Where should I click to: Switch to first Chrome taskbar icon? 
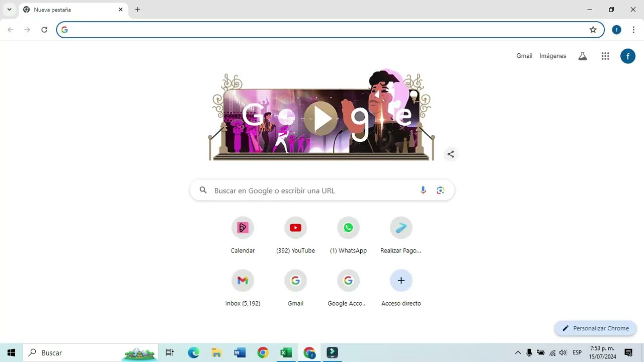(263, 353)
